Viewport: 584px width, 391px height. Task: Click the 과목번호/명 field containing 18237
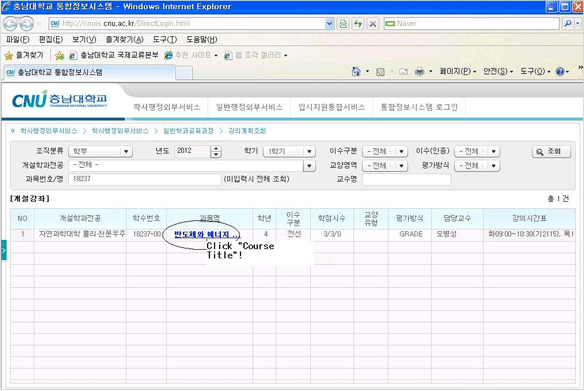[145, 179]
